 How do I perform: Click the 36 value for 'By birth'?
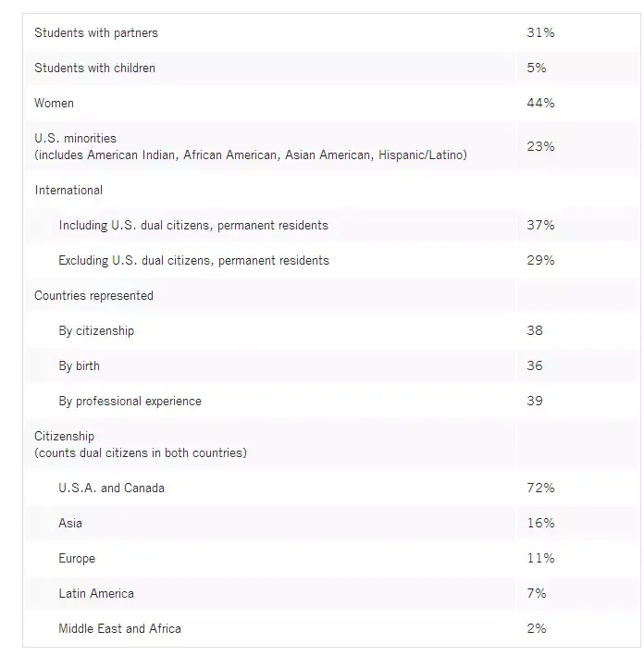point(535,366)
